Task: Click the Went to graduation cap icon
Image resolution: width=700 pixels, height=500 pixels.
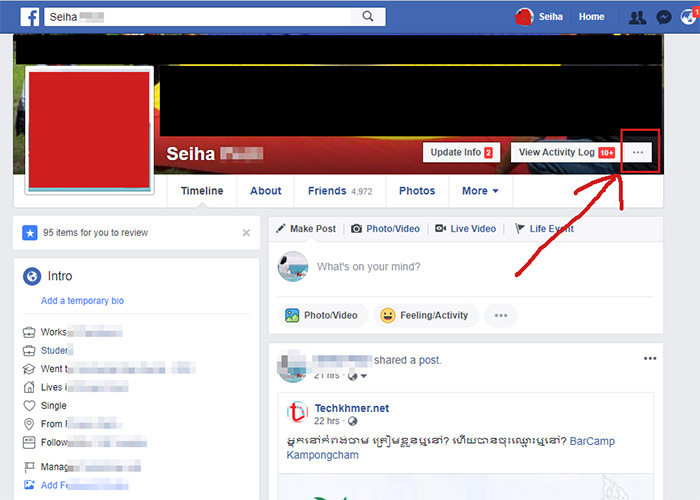Action: pyautogui.click(x=29, y=369)
